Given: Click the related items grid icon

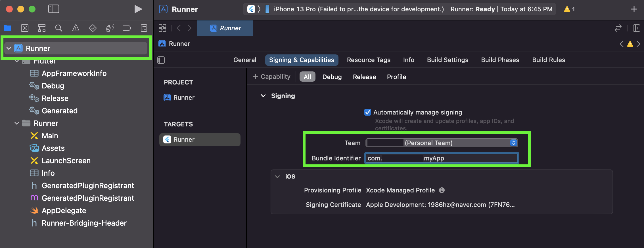Looking at the screenshot, I should click(162, 28).
